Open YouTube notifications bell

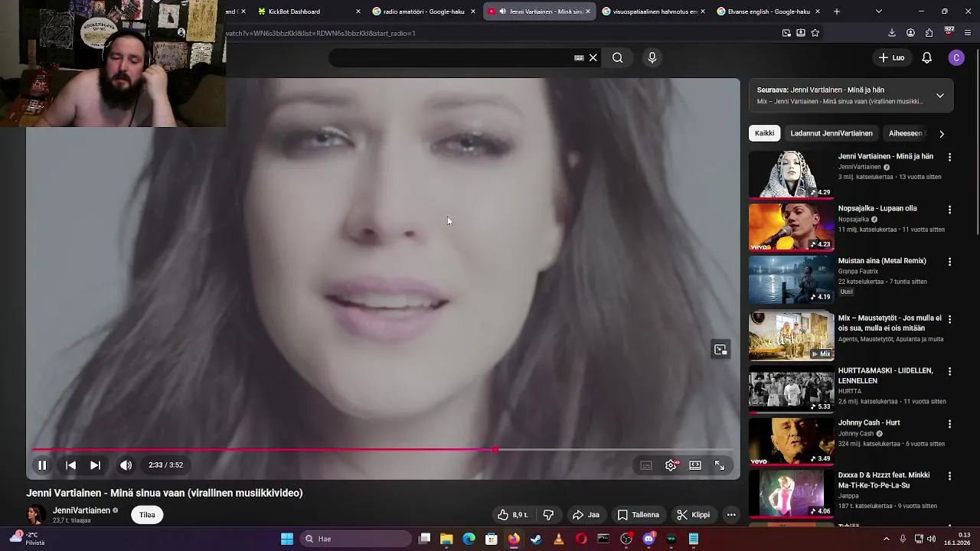(x=926, y=57)
